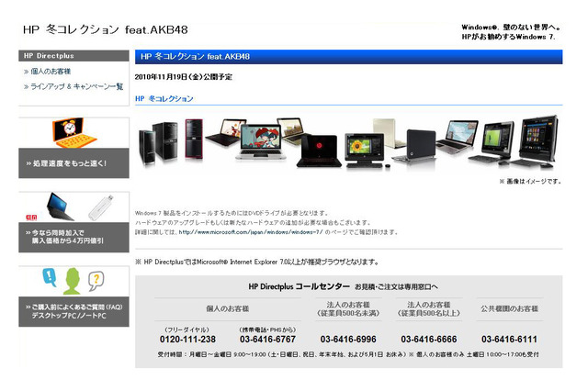Open the 個人のお客様 sidebar link
This screenshot has height=391, width=588.
pyautogui.click(x=51, y=72)
